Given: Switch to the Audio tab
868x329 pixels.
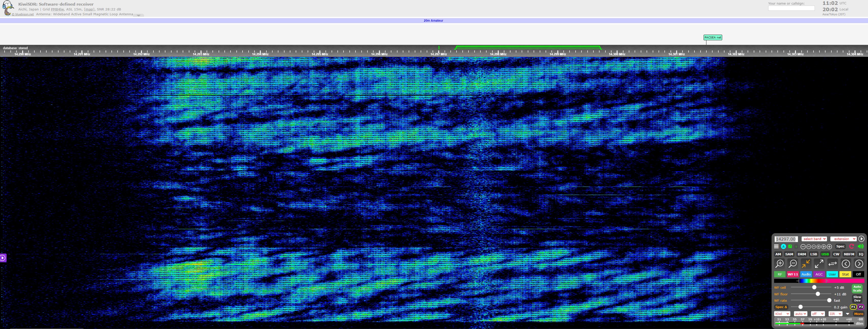Looking at the screenshot, I should point(806,274).
